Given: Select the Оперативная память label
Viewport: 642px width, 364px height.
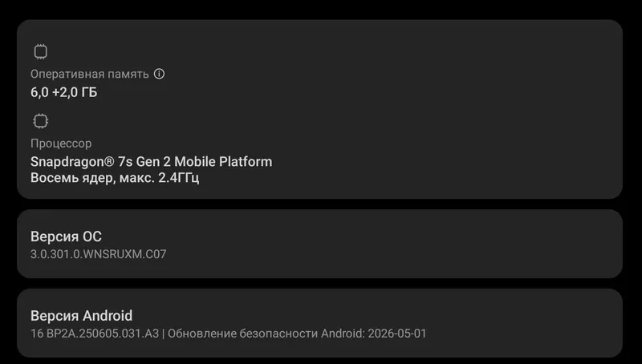Looking at the screenshot, I should click(x=89, y=74).
